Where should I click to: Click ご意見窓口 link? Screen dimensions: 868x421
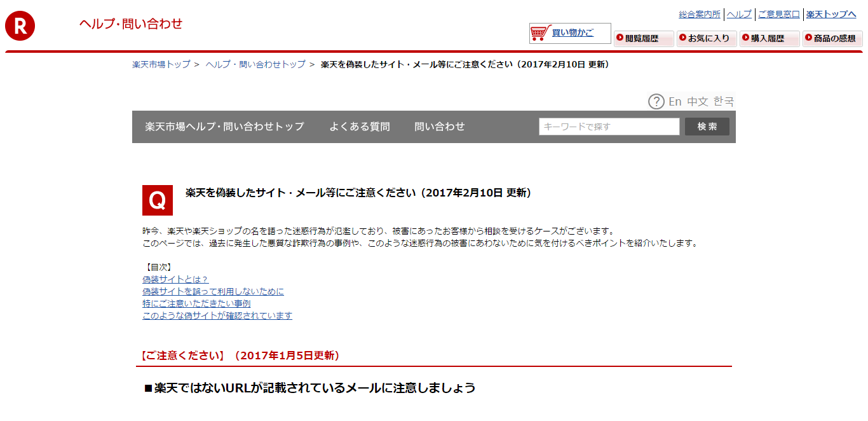[x=779, y=14]
